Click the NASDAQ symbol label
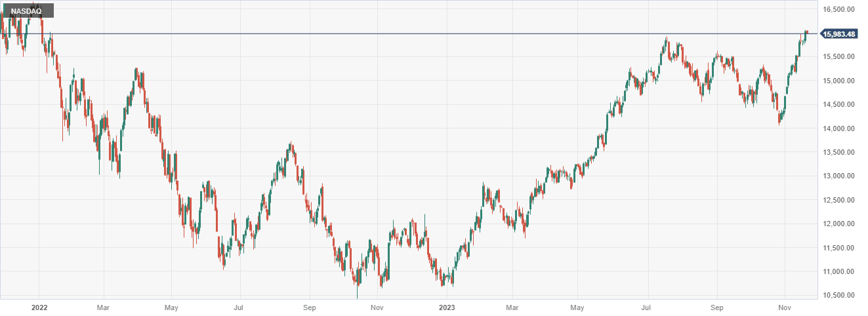Viewport: 868px width, 316px height. tap(28, 11)
